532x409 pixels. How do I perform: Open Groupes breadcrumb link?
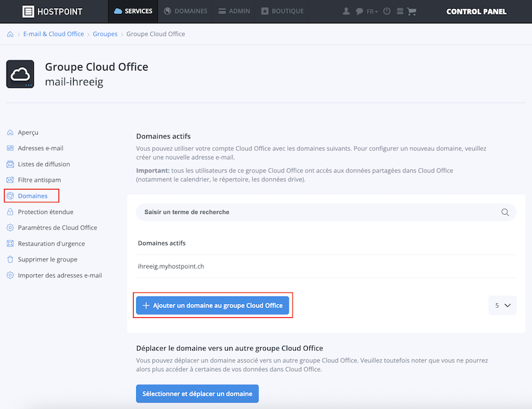click(x=105, y=34)
